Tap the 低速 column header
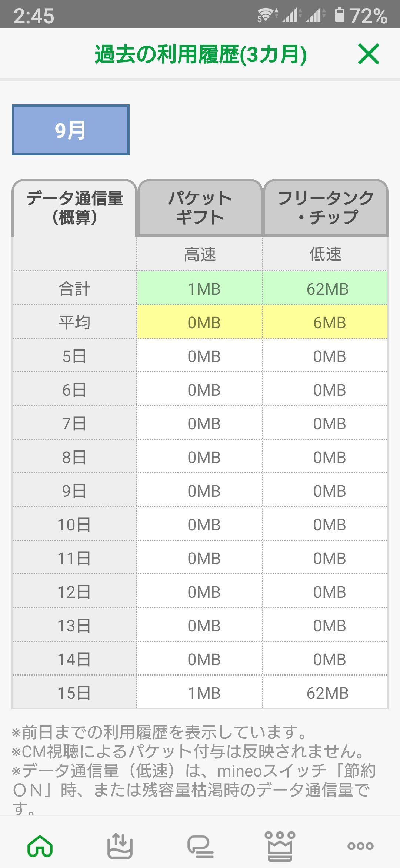Viewport: 400px width, 868px height. click(x=326, y=254)
